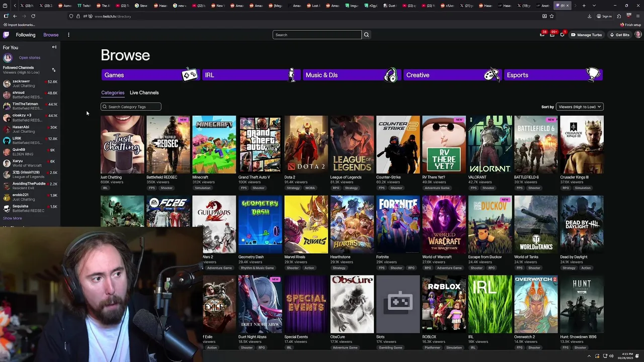Open browser downloads icon

click(589, 16)
